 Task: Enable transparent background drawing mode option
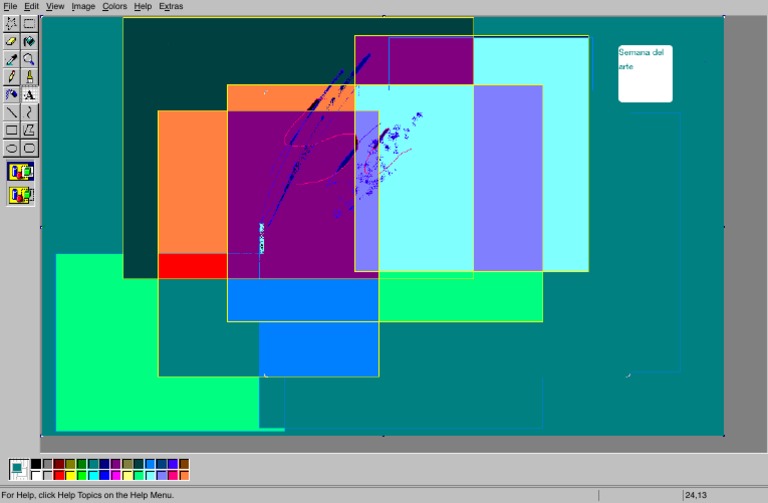tap(21, 195)
